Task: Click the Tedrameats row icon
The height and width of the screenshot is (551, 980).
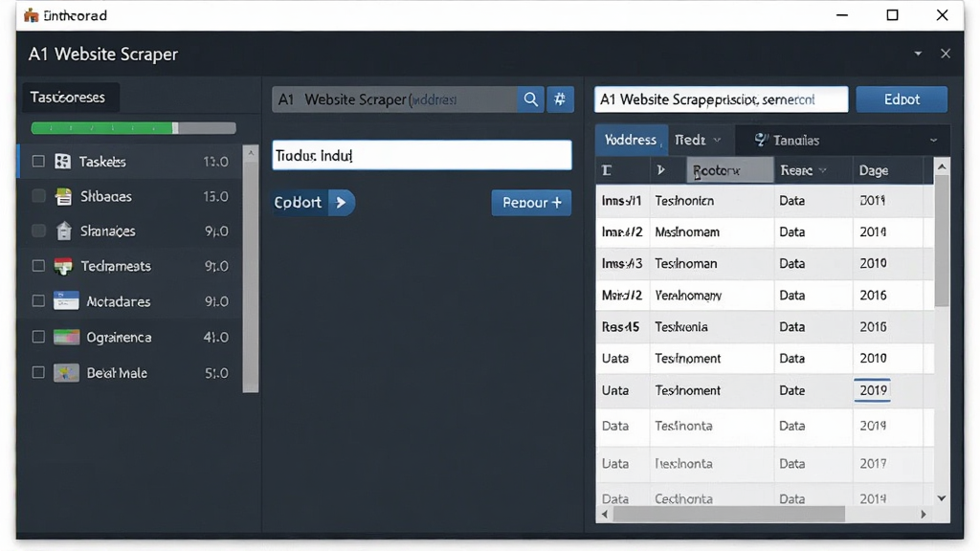Action: (63, 267)
